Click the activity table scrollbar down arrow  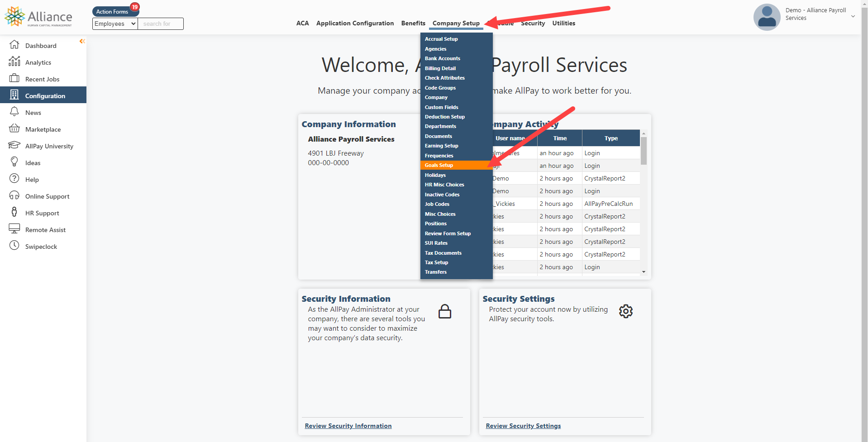pos(644,272)
